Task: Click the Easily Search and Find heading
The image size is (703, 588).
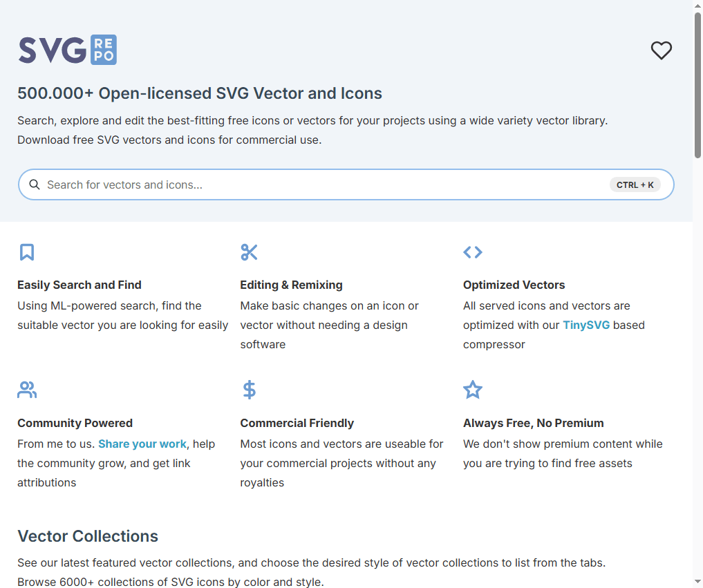Action: click(x=79, y=285)
